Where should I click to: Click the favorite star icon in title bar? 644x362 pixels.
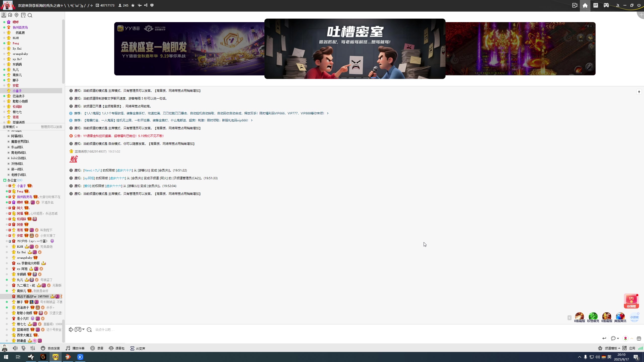click(x=133, y=5)
